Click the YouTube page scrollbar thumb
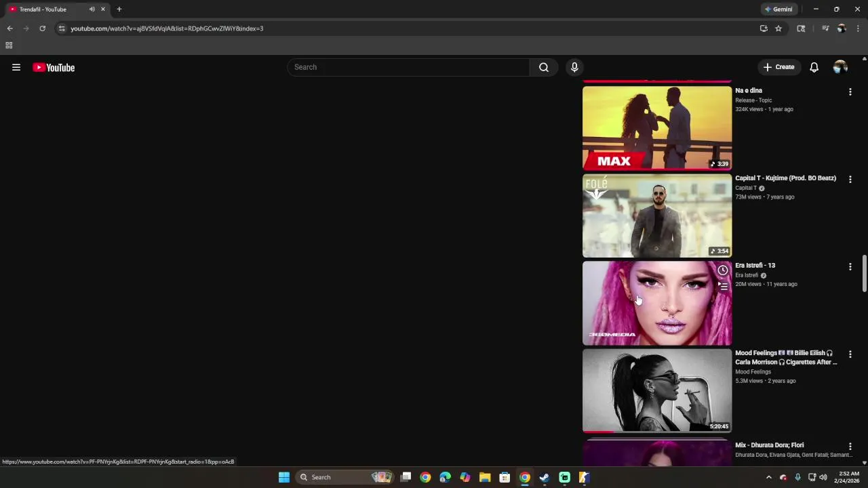 pos(864,274)
